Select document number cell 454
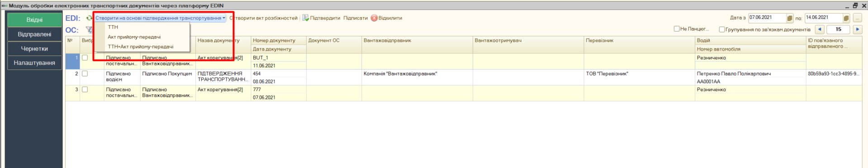This screenshot has height=168, width=868. (x=279, y=74)
